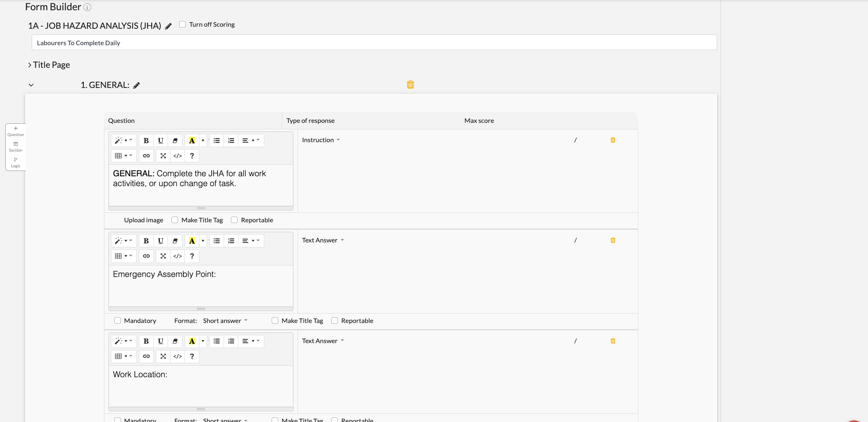Viewport: 868px width, 422px height.
Task: Click the yellow highlight color button in first editor
Action: (192, 141)
